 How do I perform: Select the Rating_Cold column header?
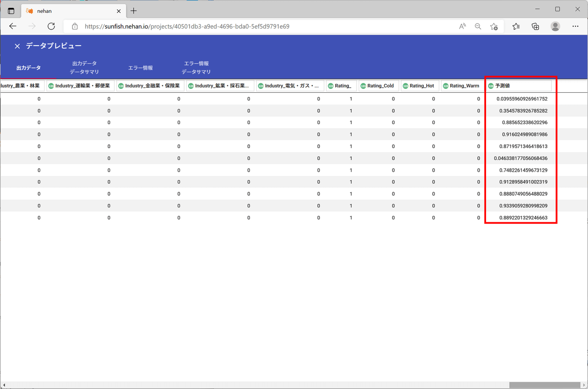pos(378,86)
